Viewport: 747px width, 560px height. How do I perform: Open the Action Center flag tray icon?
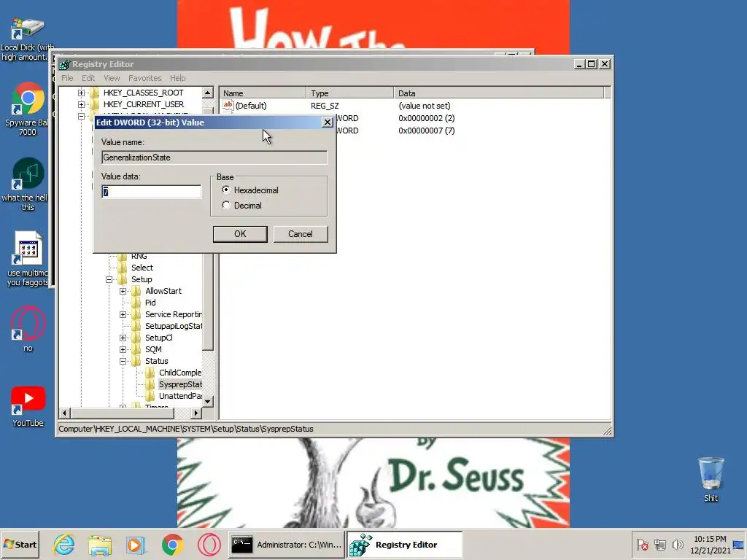[642, 545]
